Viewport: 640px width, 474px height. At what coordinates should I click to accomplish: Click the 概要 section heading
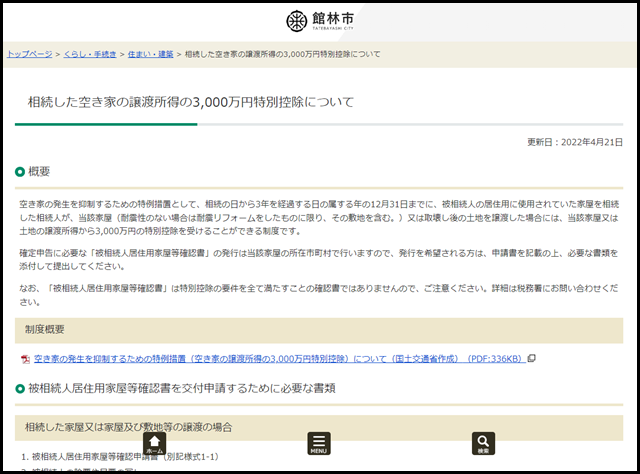(39, 171)
